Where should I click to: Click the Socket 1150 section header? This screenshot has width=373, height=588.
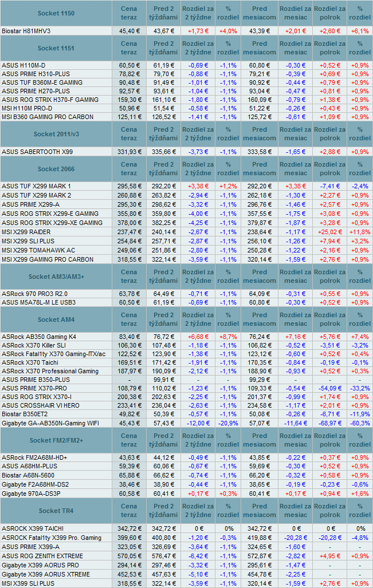pyautogui.click(x=56, y=13)
